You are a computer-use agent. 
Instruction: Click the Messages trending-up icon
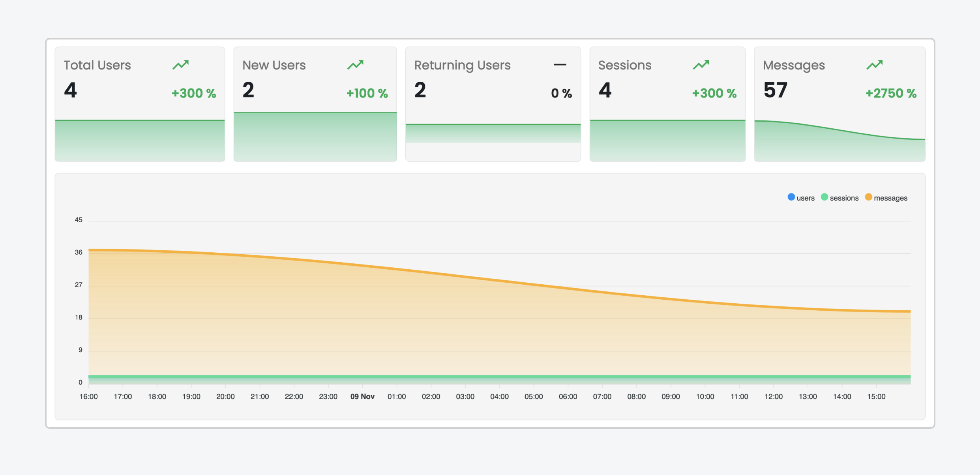(875, 65)
